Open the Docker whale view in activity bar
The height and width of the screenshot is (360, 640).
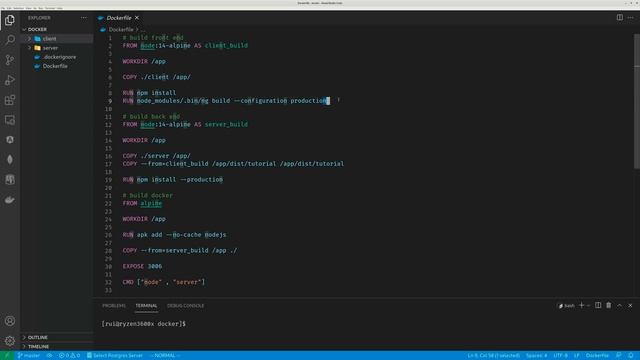coord(10,200)
